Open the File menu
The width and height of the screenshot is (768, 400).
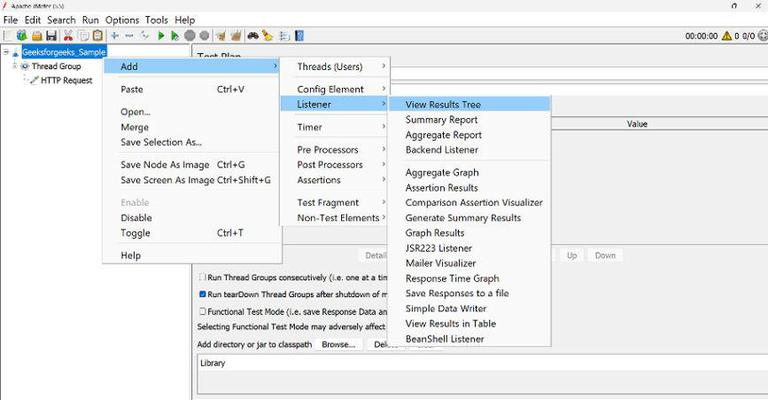coord(10,20)
